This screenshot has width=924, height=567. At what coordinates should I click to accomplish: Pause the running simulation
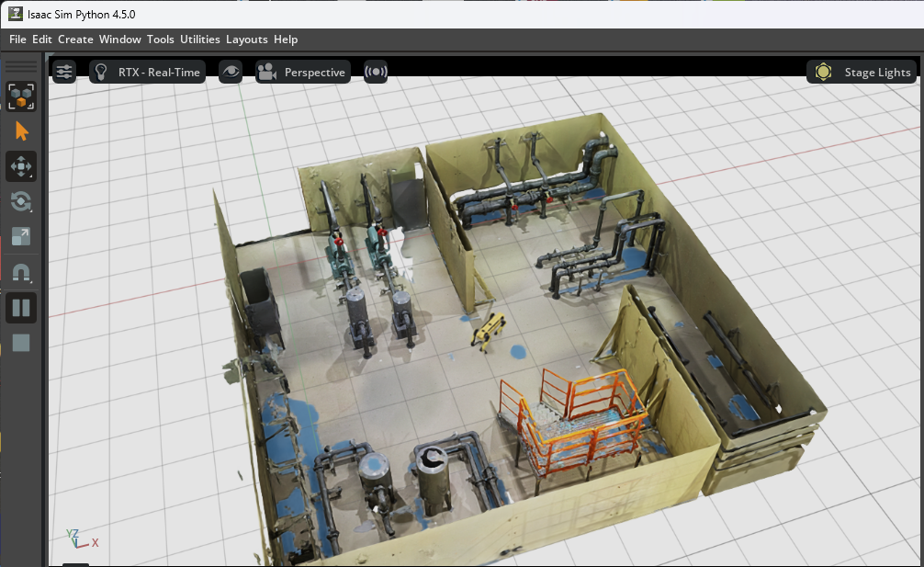point(21,308)
